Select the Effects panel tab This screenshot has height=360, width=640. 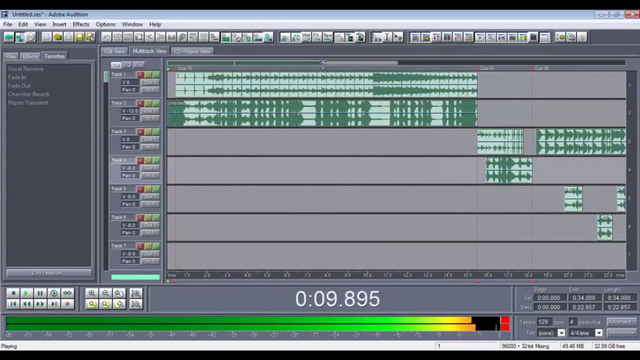[30, 56]
